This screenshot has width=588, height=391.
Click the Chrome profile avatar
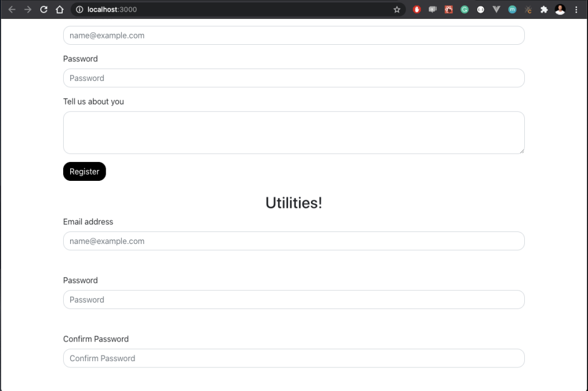click(560, 9)
